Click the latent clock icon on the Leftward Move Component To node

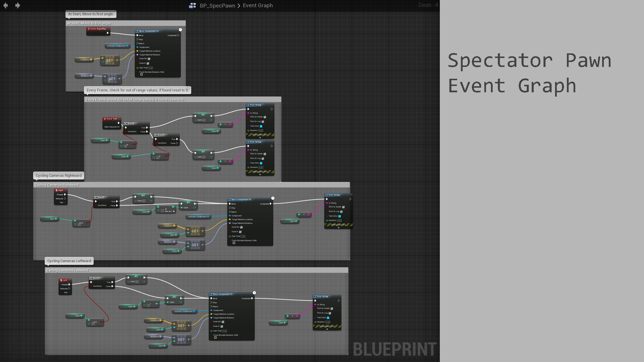pyautogui.click(x=254, y=293)
